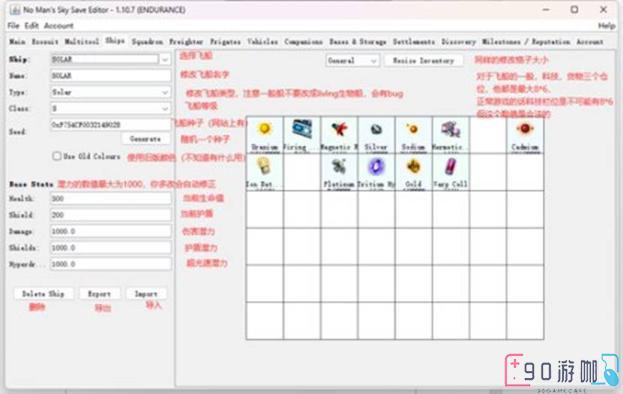The height and width of the screenshot is (394, 623).
Task: Open the Help menu
Action: click(606, 26)
